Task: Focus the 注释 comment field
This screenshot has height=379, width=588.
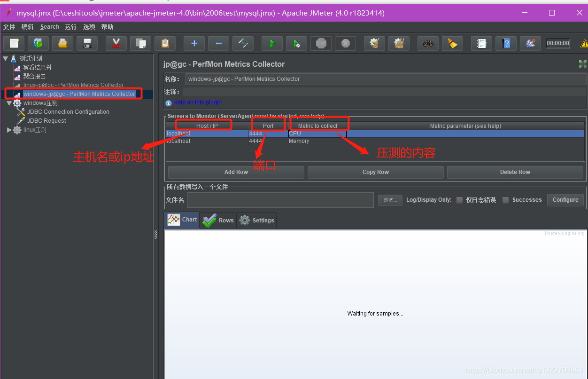Action: (384, 92)
